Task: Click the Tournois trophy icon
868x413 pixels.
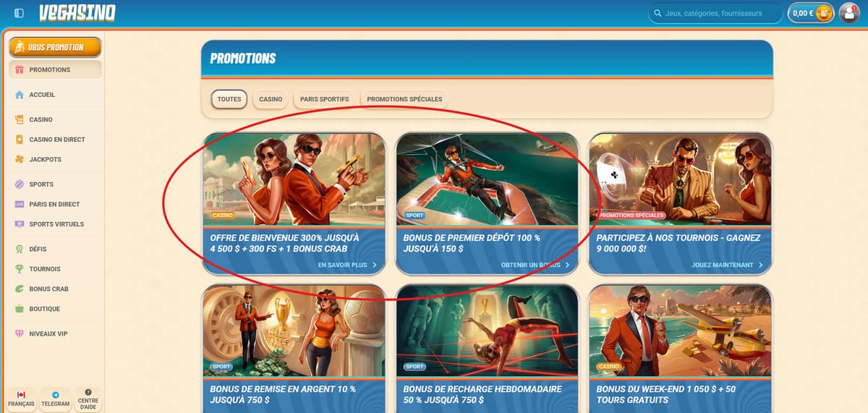Action: pyautogui.click(x=20, y=269)
